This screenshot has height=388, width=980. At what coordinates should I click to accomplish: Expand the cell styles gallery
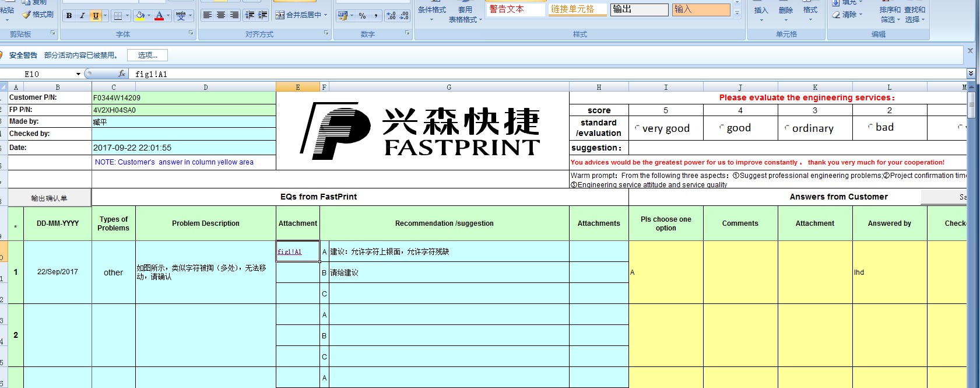pyautogui.click(x=737, y=13)
